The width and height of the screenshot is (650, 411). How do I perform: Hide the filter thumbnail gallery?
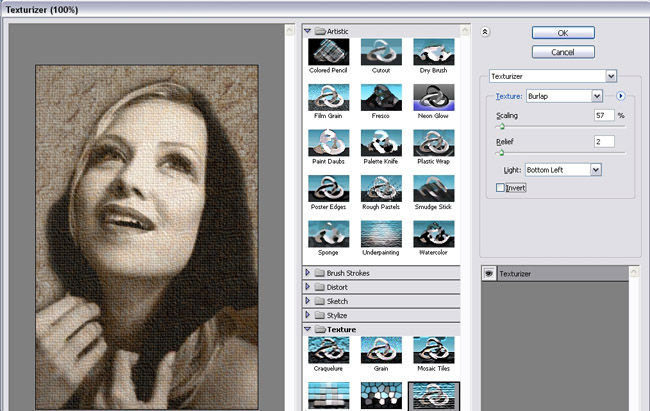485,32
